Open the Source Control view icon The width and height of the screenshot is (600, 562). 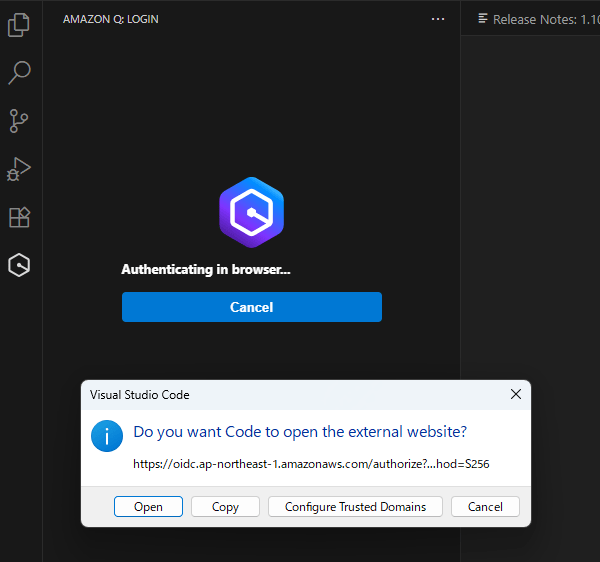pyautogui.click(x=18, y=121)
